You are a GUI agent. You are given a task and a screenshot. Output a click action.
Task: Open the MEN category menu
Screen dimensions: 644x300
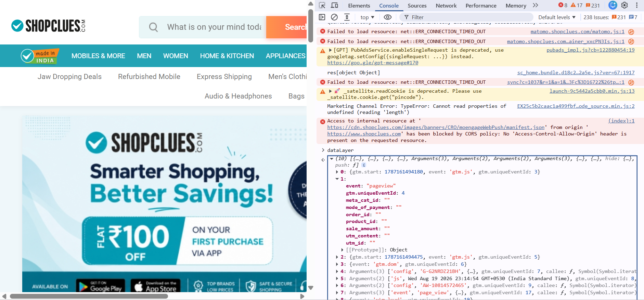pos(144,56)
